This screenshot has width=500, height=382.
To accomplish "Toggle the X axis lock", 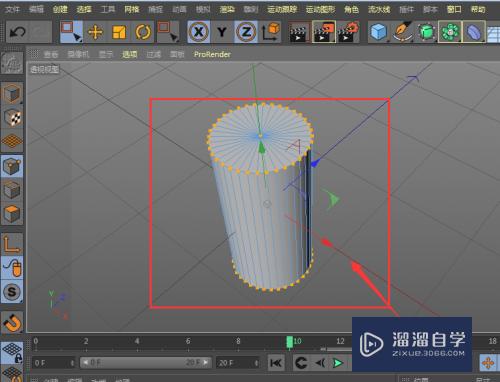I will pyautogui.click(x=199, y=32).
